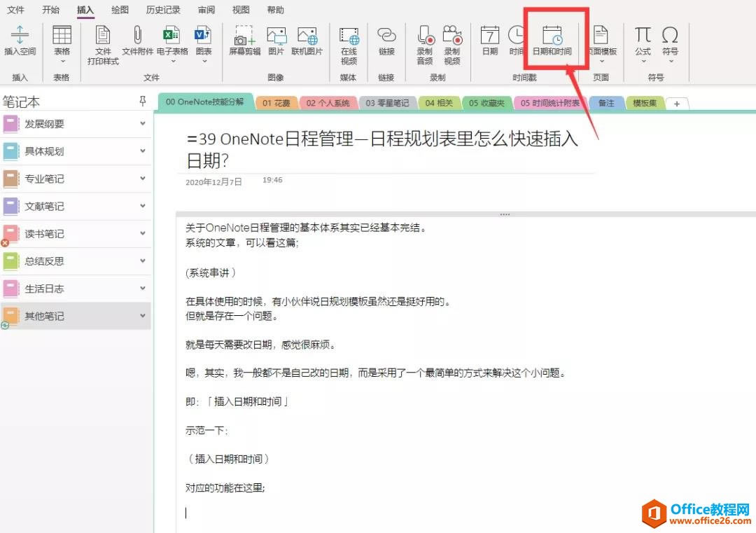This screenshot has height=533, width=756.
Task: Create a new section with the + button
Action: pos(675,103)
